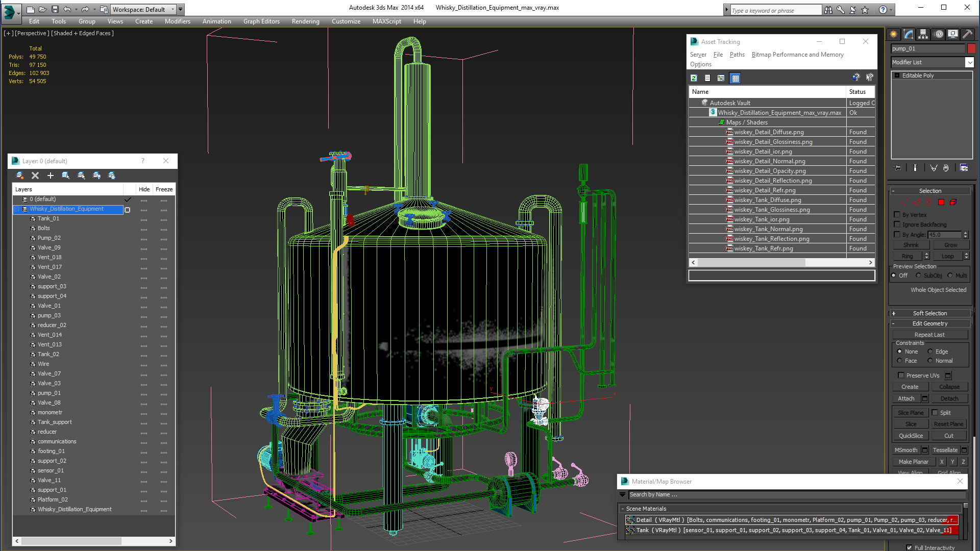Open the Modifiers menu
This screenshot has height=551, width=980.
177,21
